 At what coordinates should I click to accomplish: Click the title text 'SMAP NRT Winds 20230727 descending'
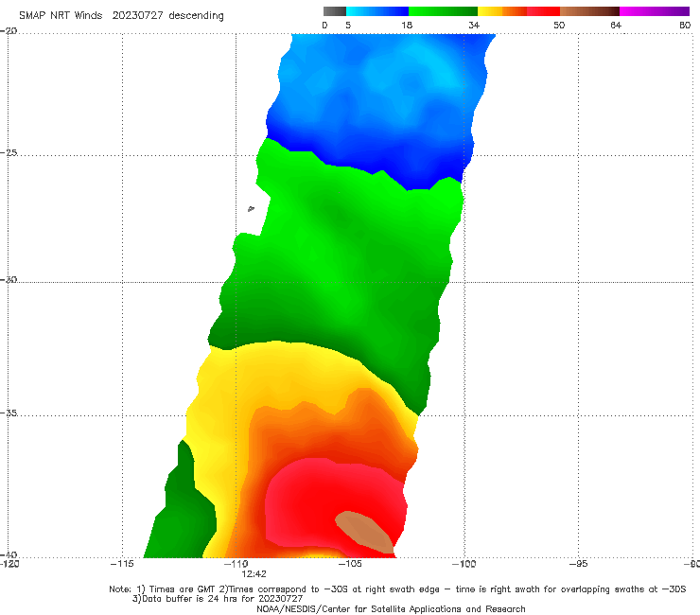121,16
